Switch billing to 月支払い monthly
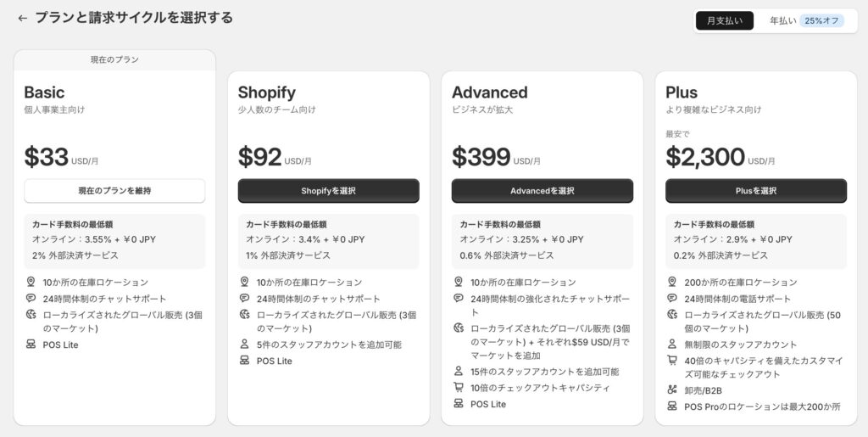Screen dimensions: 868x437 (x=724, y=21)
